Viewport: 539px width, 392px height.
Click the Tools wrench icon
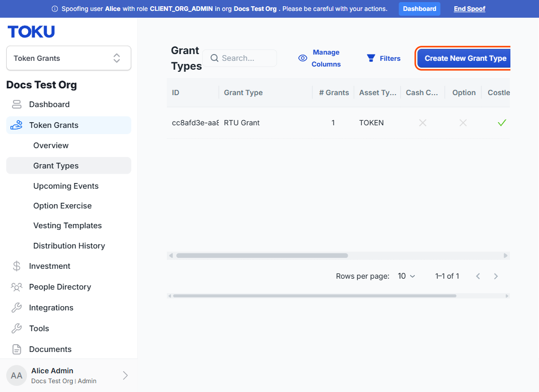[x=17, y=329]
